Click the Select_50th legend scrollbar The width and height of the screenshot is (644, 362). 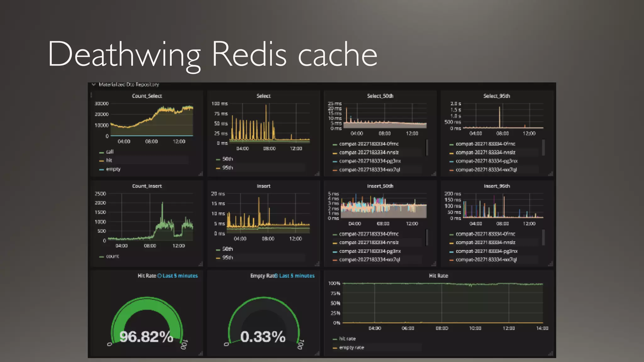[427, 148]
